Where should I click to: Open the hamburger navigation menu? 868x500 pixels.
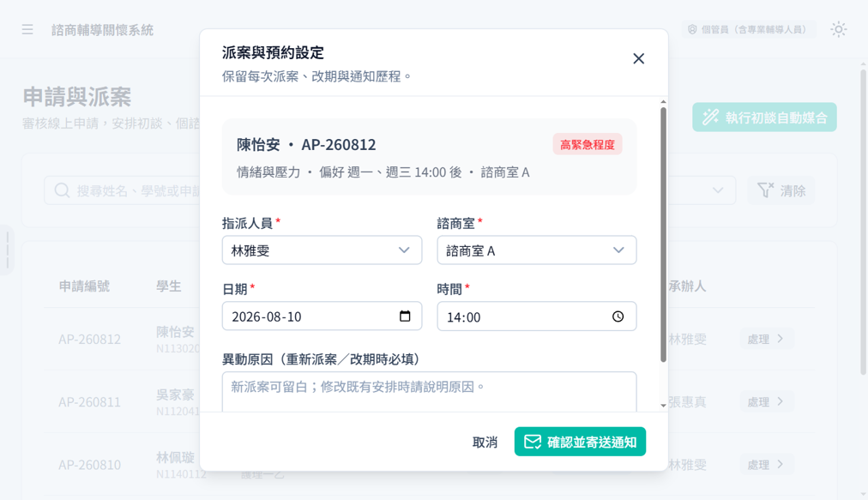pyautogui.click(x=27, y=29)
